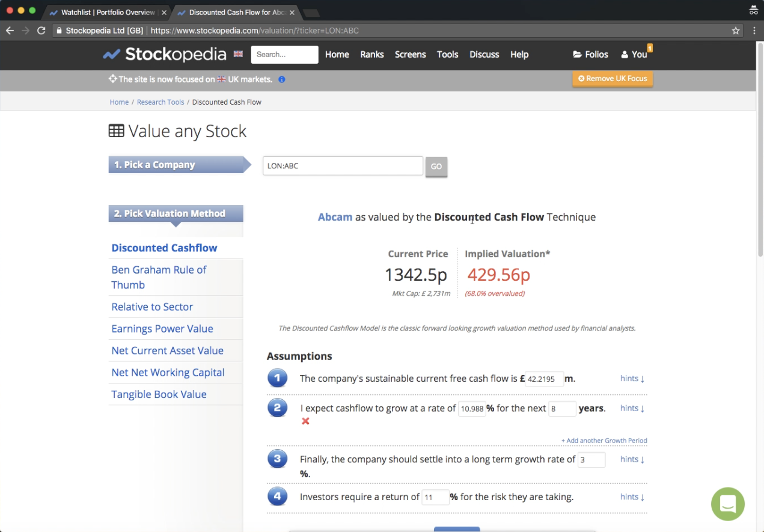Select Relative to Sector method

[x=152, y=307]
